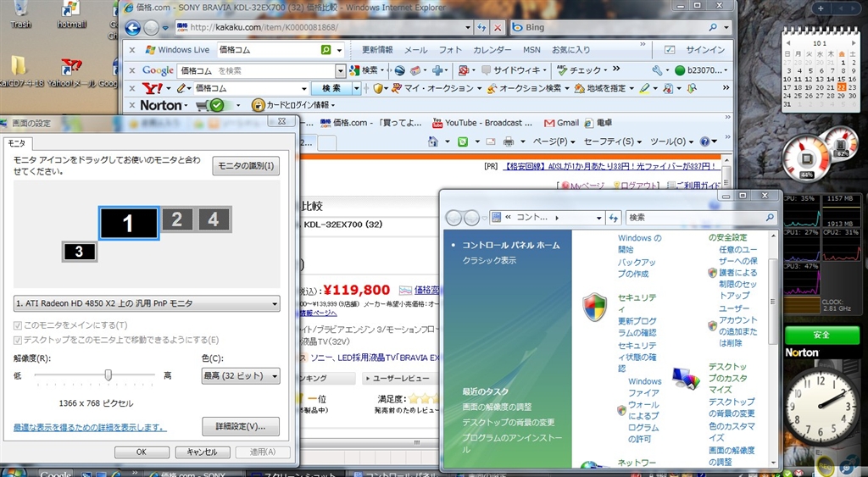Click the IE page vertical scrollbar
868x477 pixels.
[726, 171]
